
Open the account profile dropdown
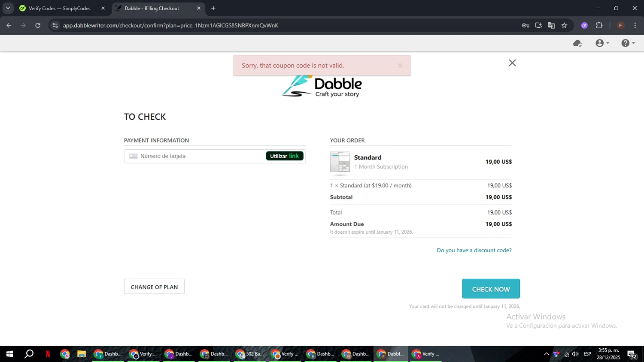602,43
